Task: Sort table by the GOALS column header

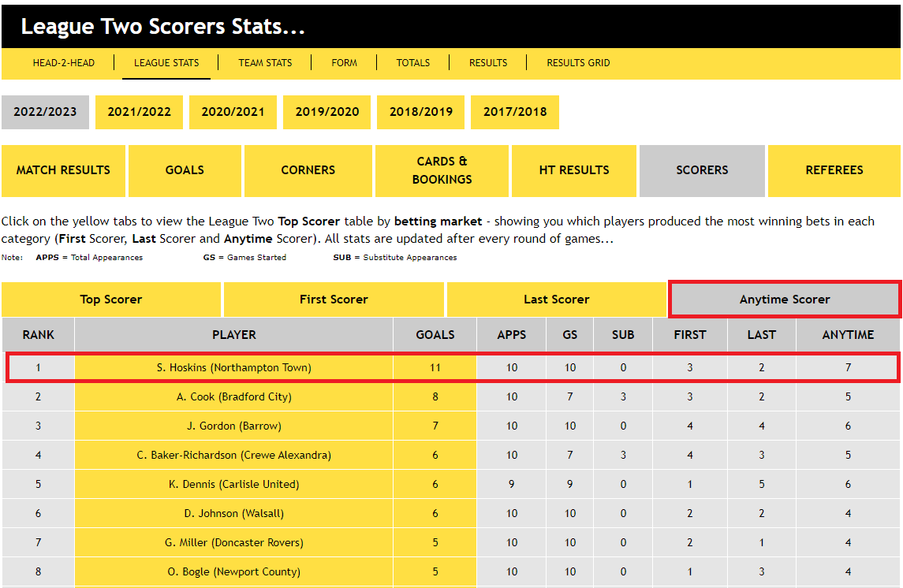Action: pos(435,334)
